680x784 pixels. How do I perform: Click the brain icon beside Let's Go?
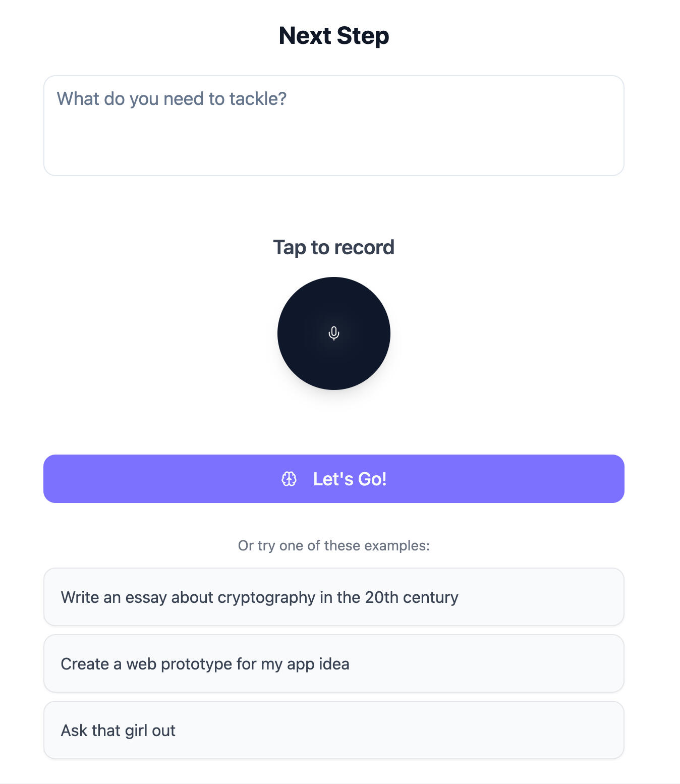point(289,479)
